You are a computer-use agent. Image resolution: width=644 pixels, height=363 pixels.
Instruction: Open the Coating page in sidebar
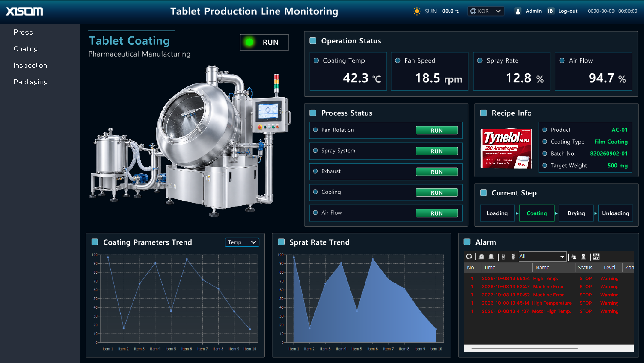(26, 49)
